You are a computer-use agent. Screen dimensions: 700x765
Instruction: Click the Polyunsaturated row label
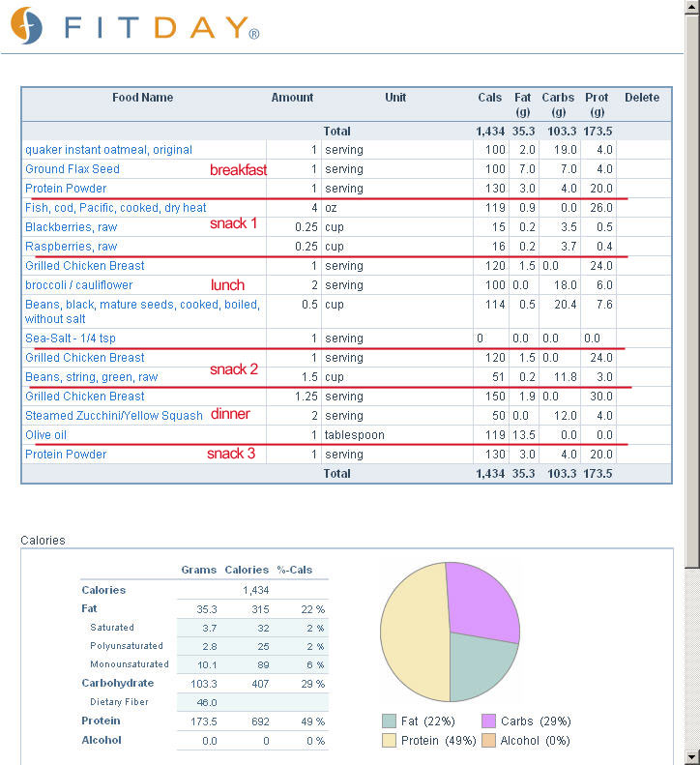(x=127, y=646)
